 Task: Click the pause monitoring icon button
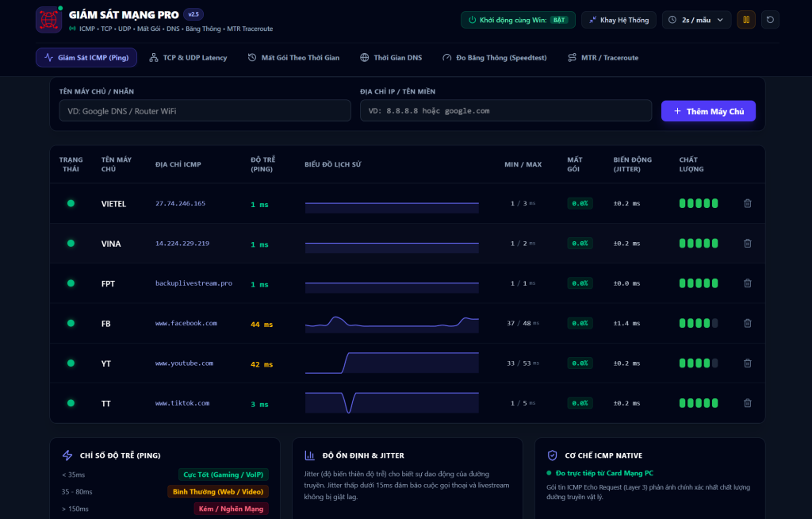click(745, 20)
